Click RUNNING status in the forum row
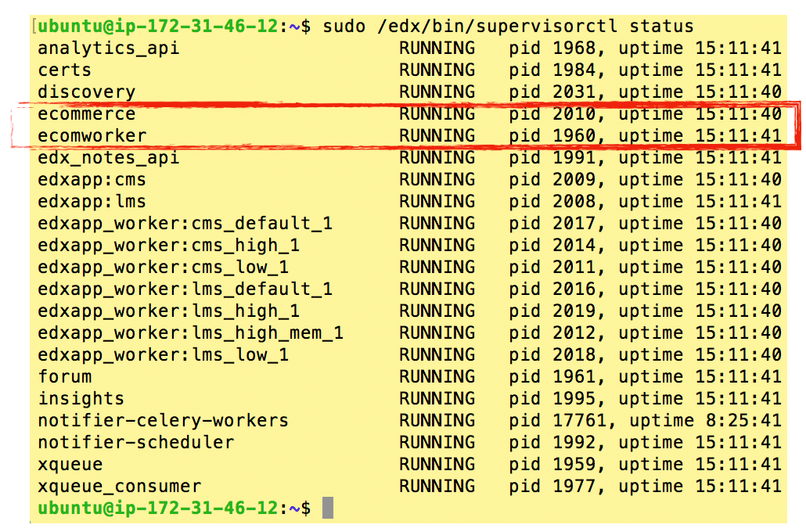Screen dimensions: 806x532 click(437, 377)
